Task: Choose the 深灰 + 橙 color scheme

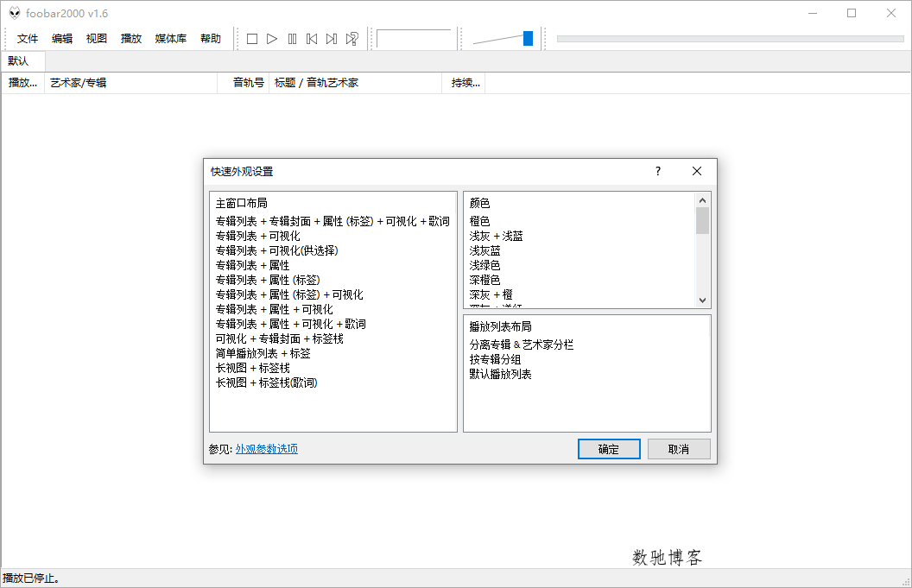Action: [x=491, y=295]
